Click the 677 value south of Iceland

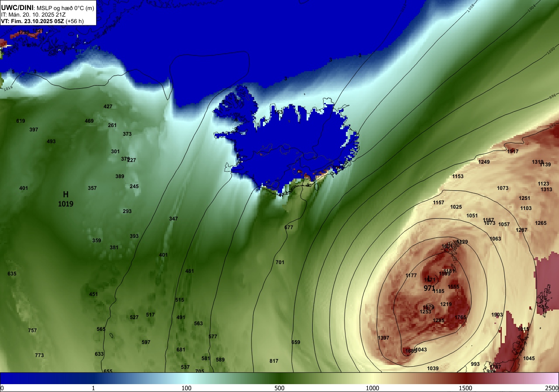pyautogui.click(x=289, y=227)
